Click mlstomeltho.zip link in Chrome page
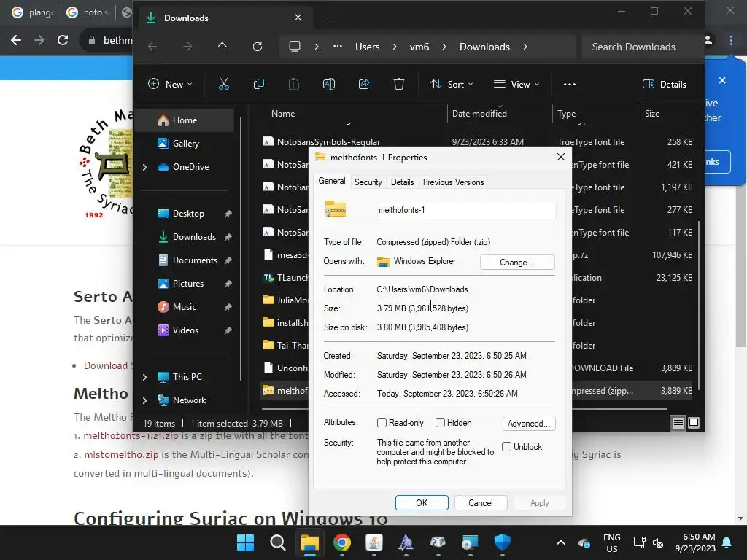Image resolution: width=747 pixels, height=560 pixels. click(121, 455)
